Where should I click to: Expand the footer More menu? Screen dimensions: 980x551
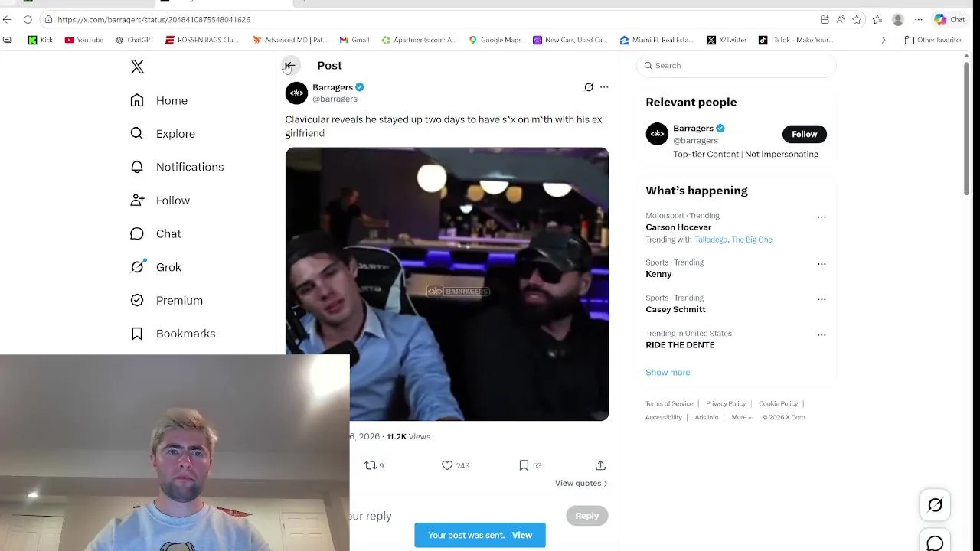pos(742,417)
